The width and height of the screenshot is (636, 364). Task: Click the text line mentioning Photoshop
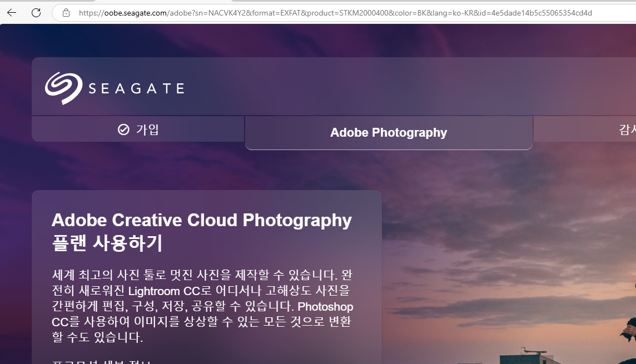pyautogui.click(x=202, y=306)
